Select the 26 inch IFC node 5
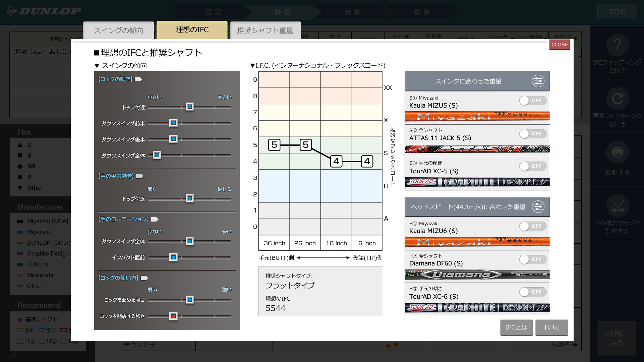 (x=306, y=145)
